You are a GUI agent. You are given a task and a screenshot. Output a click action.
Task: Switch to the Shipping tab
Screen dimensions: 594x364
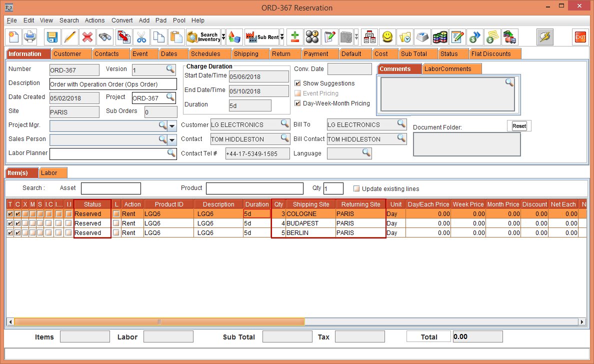tap(246, 54)
